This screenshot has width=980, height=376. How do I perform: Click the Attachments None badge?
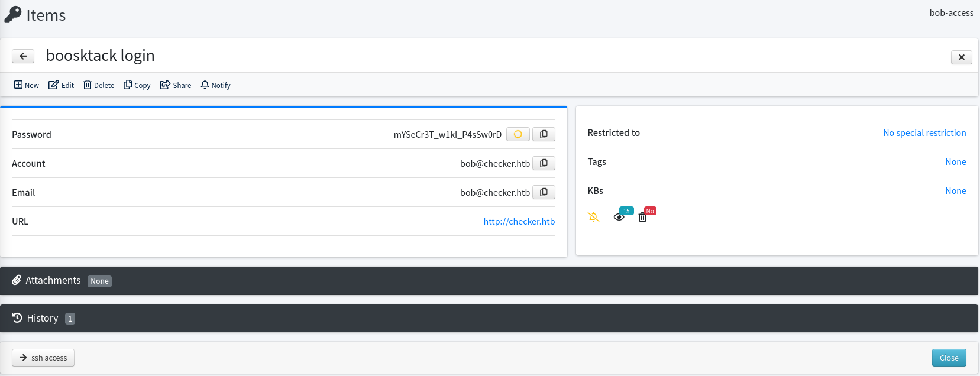click(99, 281)
